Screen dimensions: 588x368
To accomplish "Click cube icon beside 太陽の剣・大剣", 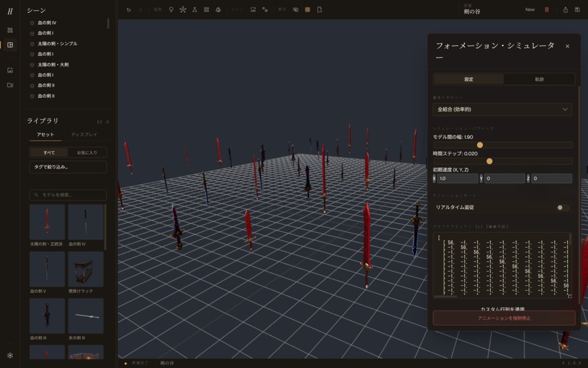I will pyautogui.click(x=32, y=65).
